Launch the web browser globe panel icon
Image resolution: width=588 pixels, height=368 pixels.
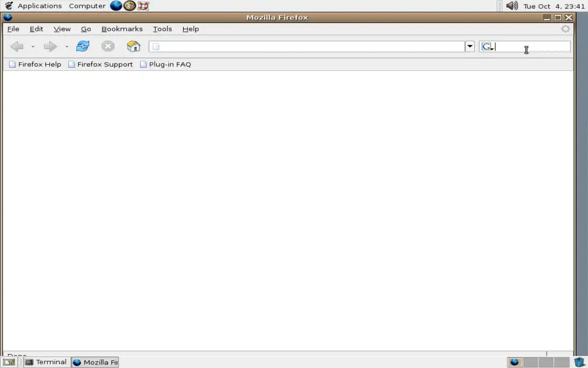(x=116, y=6)
